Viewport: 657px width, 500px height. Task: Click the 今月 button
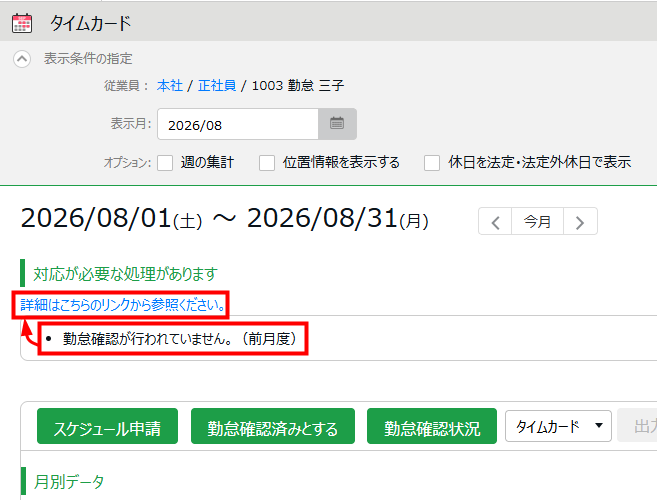[x=538, y=221]
